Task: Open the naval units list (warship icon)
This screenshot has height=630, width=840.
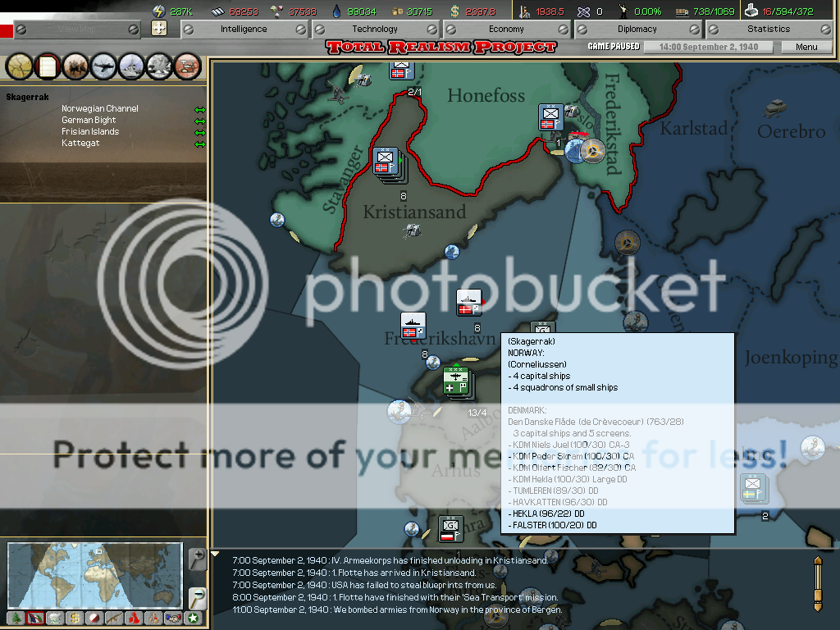Action: (132, 66)
